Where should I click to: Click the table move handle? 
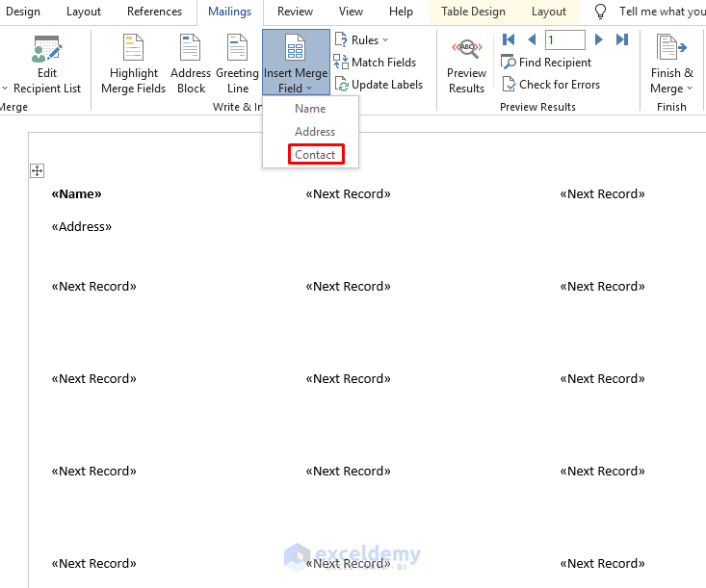(37, 171)
